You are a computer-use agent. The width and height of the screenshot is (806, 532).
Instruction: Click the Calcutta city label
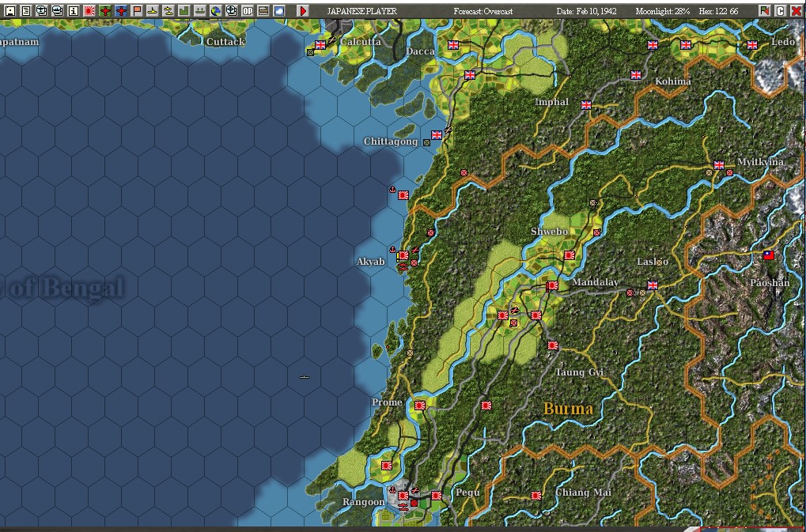coord(361,42)
